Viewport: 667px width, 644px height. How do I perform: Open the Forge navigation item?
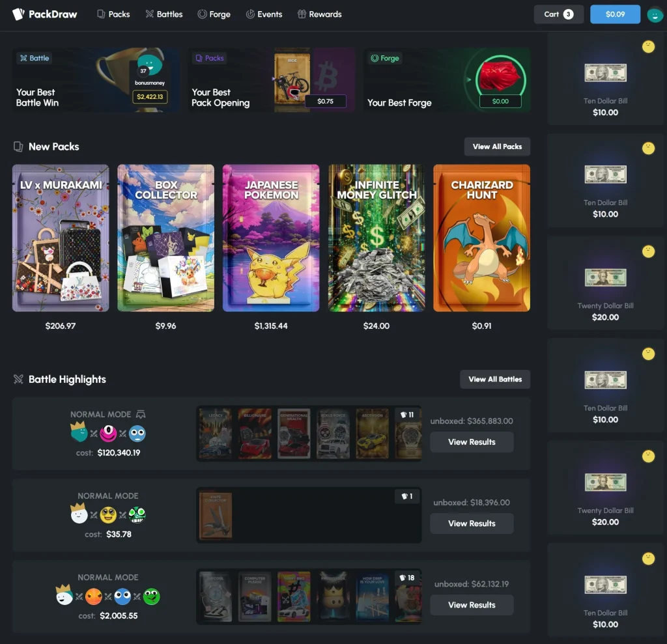(x=214, y=14)
